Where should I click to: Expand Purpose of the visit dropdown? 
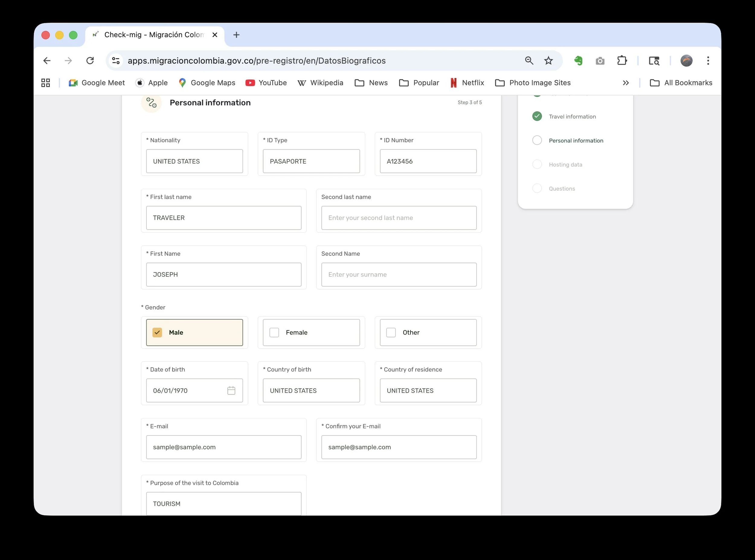223,504
